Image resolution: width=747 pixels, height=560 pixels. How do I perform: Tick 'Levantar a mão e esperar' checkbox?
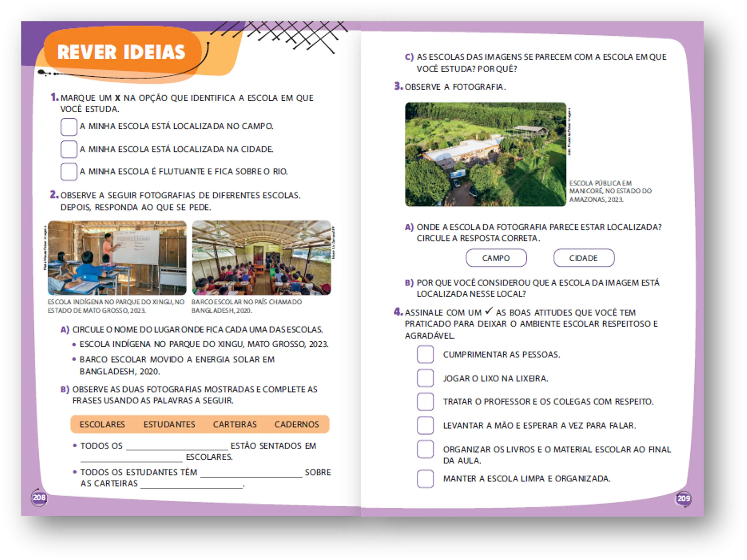tap(425, 425)
